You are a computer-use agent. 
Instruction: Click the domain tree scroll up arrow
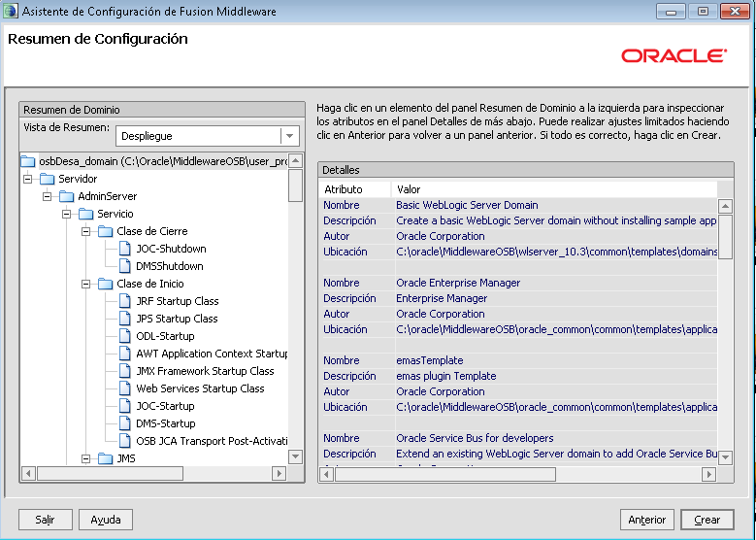click(x=296, y=160)
